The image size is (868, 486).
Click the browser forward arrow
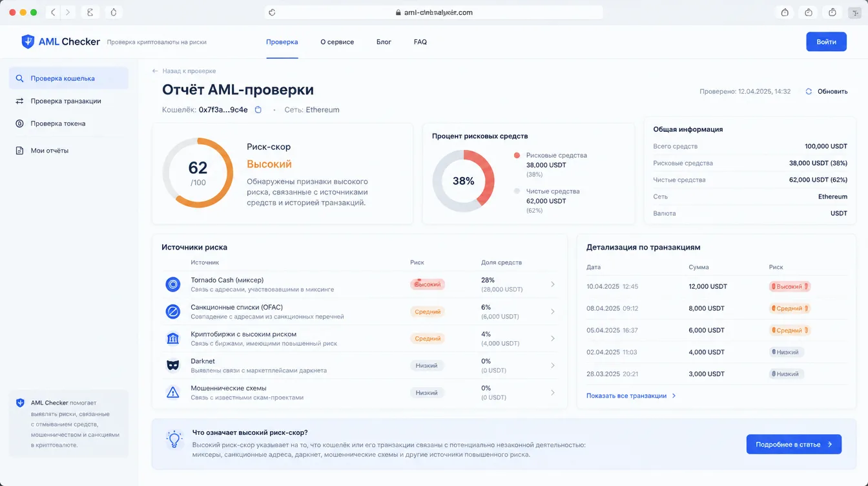click(68, 12)
